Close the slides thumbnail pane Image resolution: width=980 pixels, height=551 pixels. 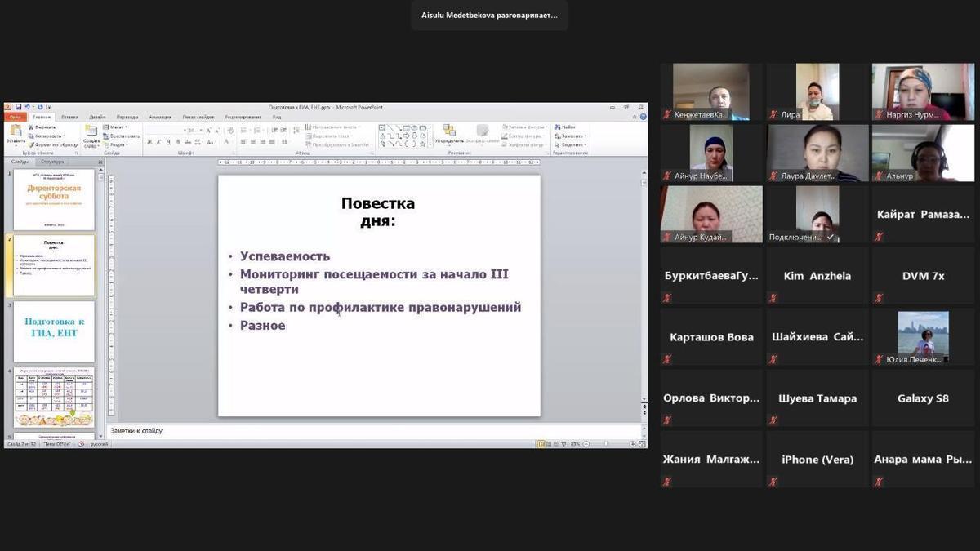(101, 162)
